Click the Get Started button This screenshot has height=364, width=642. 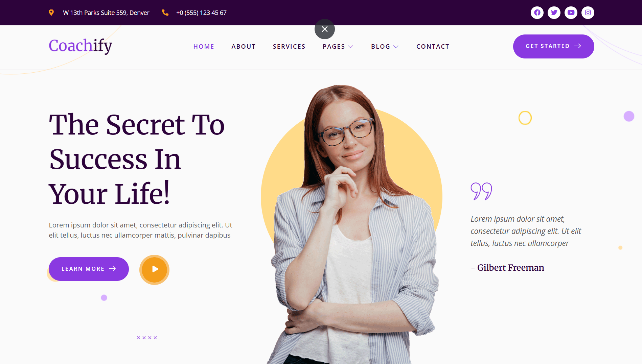(x=553, y=46)
